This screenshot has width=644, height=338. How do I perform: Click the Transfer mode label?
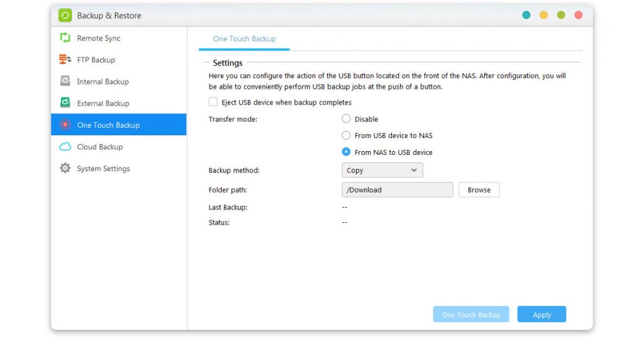(x=233, y=119)
